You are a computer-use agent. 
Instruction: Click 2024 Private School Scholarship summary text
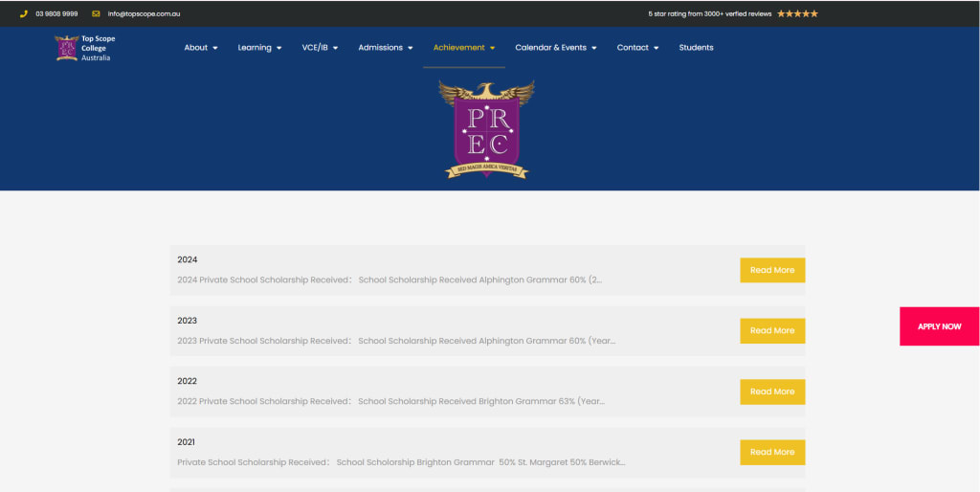click(x=390, y=280)
